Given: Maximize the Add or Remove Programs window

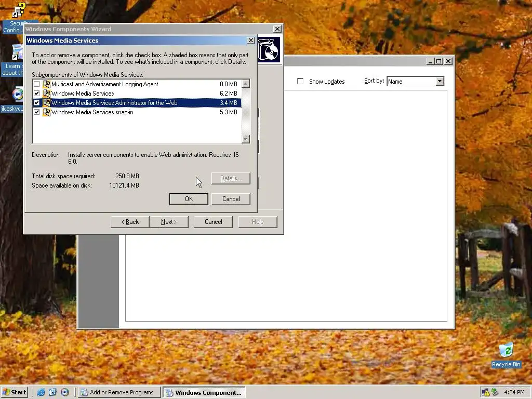Looking at the screenshot, I should coord(438,61).
